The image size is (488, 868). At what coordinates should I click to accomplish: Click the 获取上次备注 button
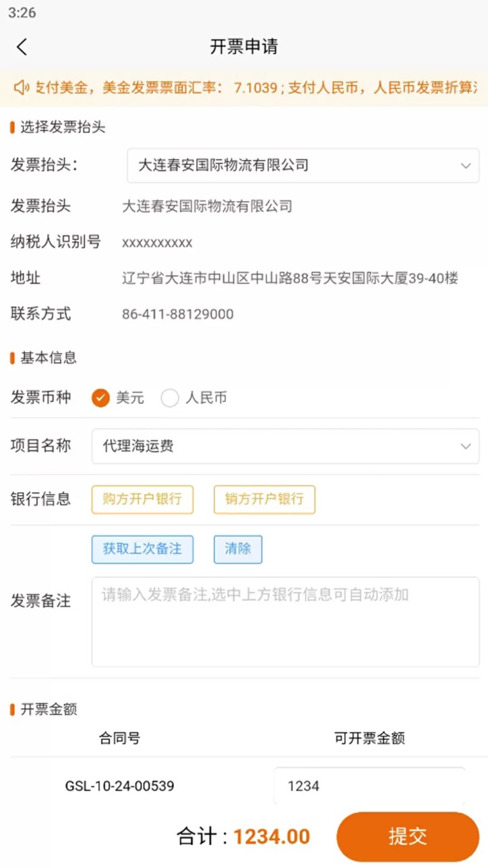tap(142, 549)
